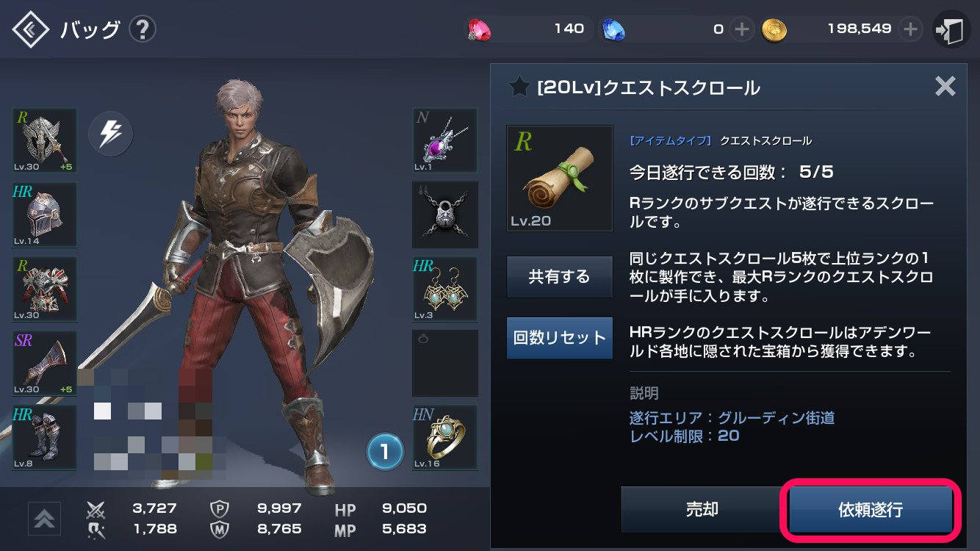This screenshot has width=980, height=551.
Task: Tap the empty ring equipment slot
Action: pyautogui.click(x=445, y=363)
